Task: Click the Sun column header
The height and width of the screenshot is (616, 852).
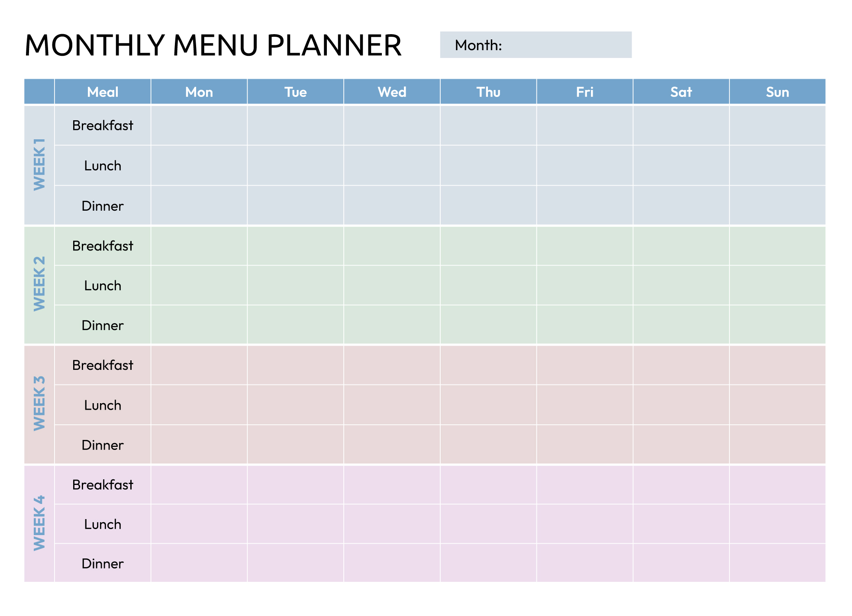Action: pyautogui.click(x=778, y=92)
